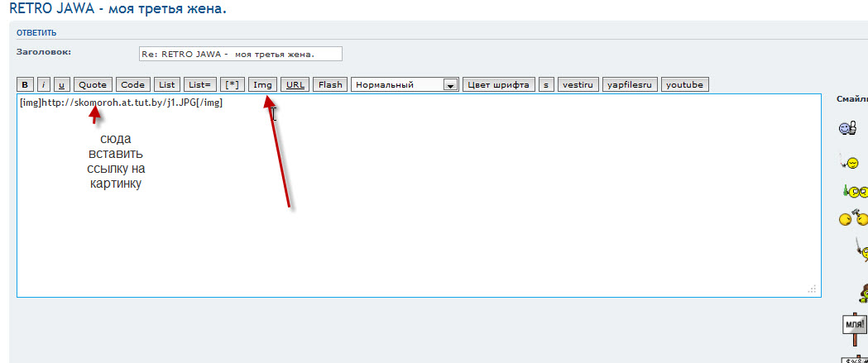Click the bold B formatting button
This screenshot has width=868, height=363.
pos(25,84)
